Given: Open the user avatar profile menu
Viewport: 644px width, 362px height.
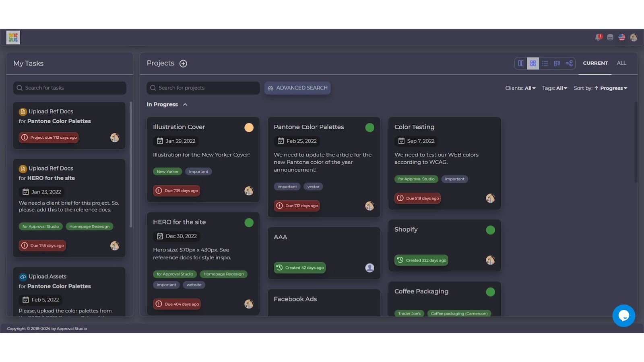Looking at the screenshot, I should (x=634, y=37).
